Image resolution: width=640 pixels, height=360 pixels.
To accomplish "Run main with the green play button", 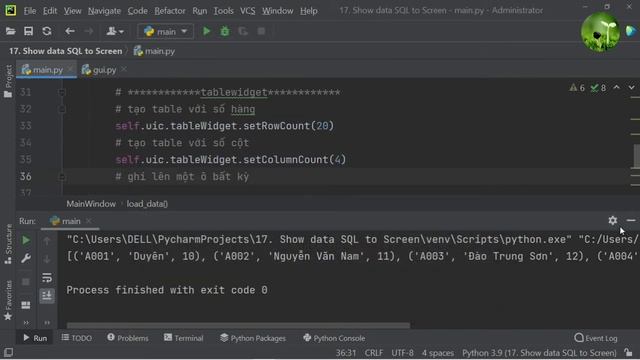I will [x=207, y=31].
